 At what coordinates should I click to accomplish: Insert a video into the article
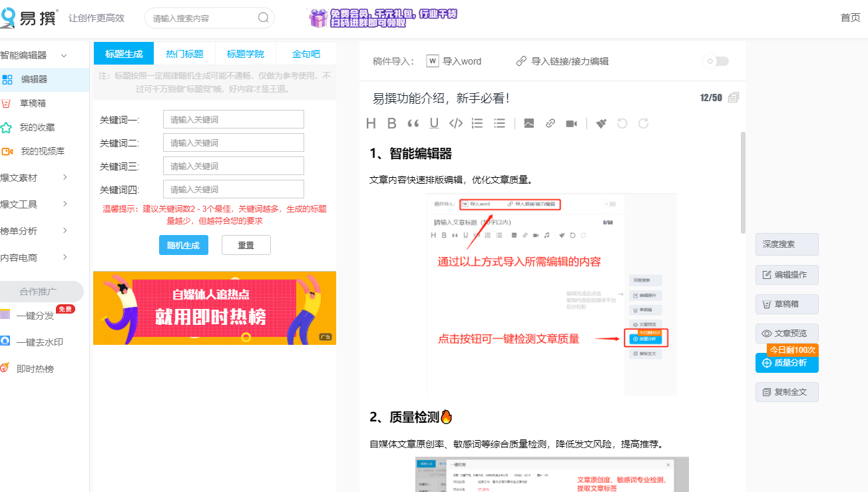[571, 123]
